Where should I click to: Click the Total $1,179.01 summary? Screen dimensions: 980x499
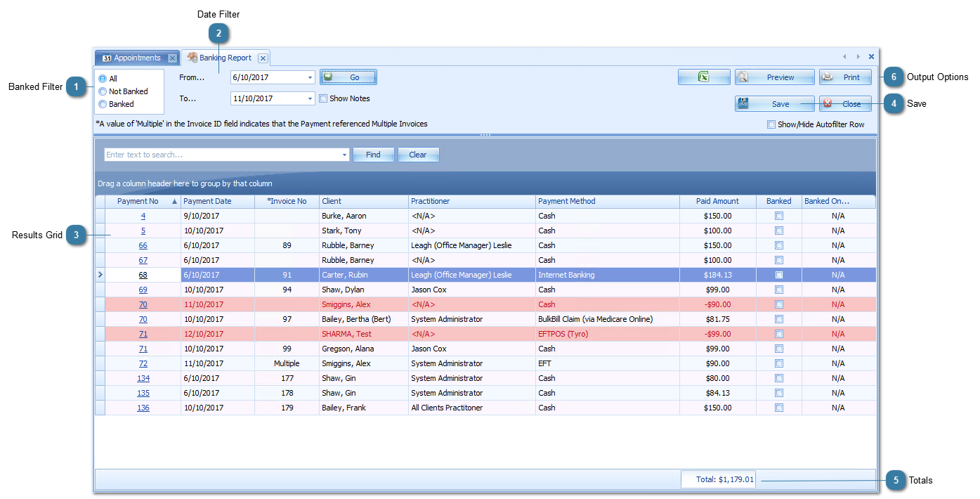click(719, 479)
